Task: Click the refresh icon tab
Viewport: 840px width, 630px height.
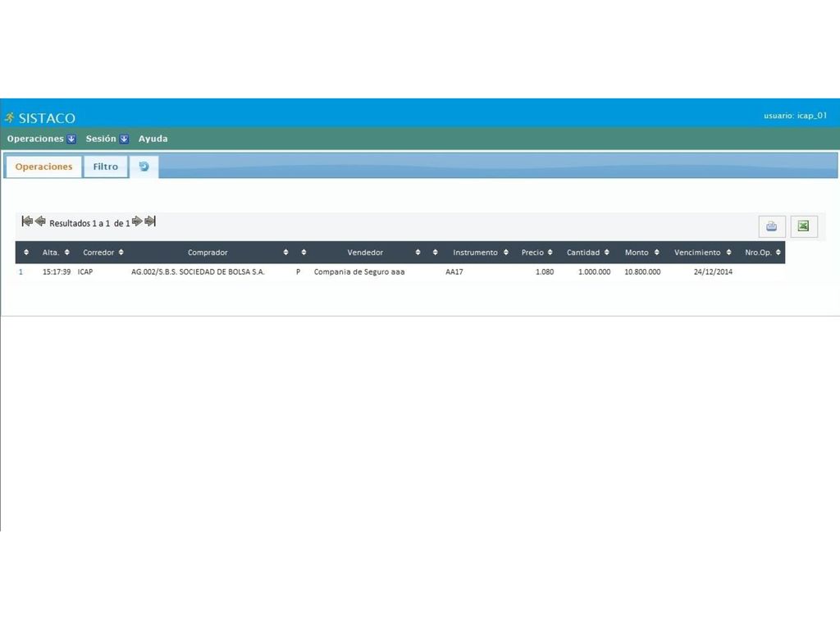Action: (144, 167)
